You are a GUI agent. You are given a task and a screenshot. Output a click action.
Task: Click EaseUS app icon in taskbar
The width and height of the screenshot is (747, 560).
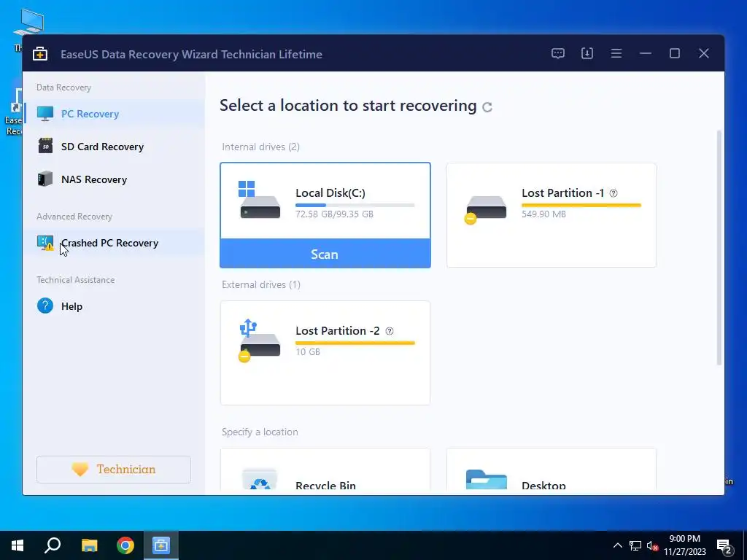[161, 545]
